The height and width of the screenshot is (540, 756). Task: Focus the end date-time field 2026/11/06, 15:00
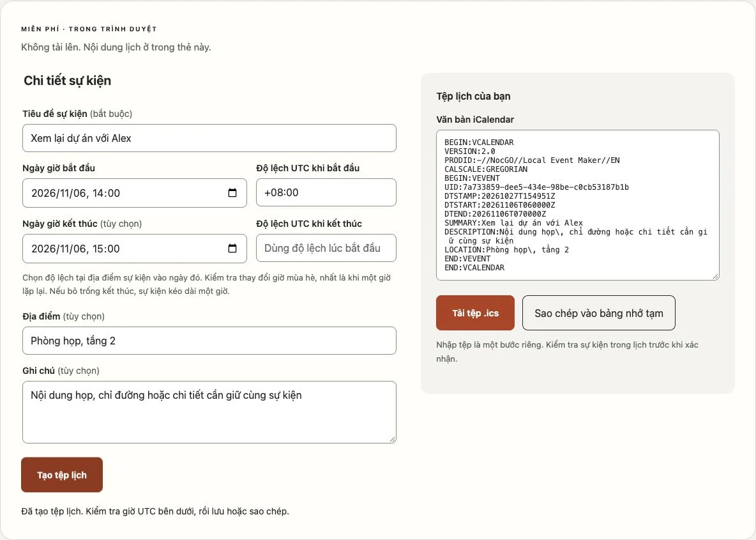135,249
